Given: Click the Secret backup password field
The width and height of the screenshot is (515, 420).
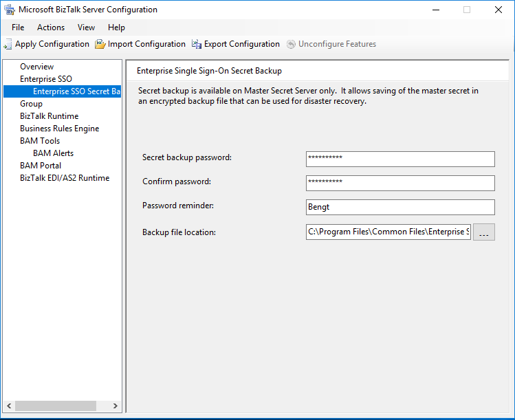Looking at the screenshot, I should click(400, 159).
